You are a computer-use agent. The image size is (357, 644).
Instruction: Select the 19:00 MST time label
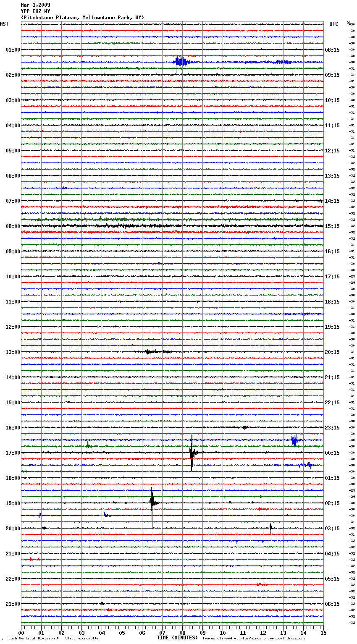coord(13,503)
